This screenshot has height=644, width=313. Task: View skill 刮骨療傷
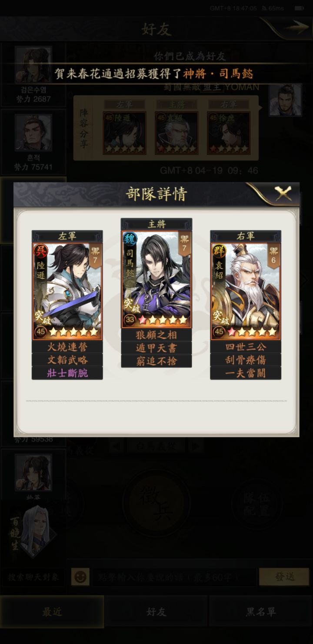coord(246,360)
